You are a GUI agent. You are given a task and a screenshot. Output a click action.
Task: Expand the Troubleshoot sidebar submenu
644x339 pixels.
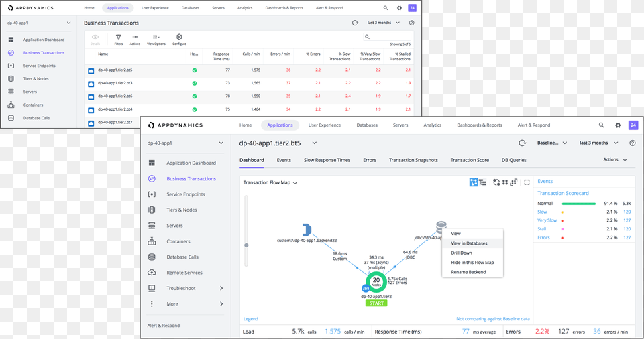221,288
